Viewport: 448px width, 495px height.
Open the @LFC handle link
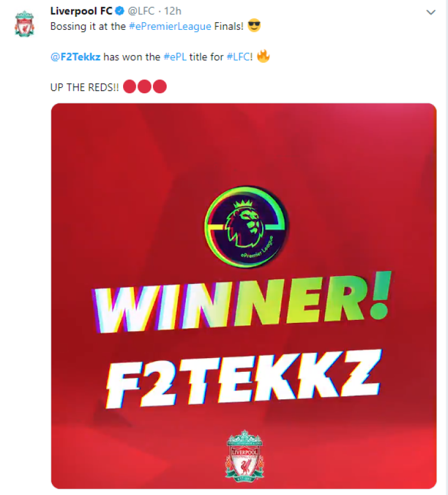coord(141,11)
